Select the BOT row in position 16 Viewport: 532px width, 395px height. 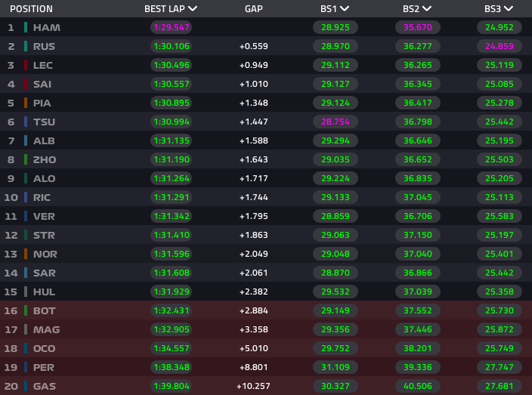[266, 310]
